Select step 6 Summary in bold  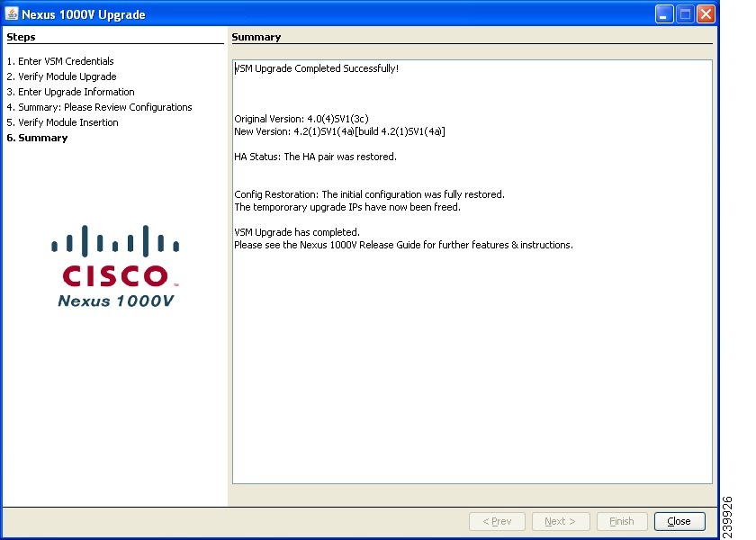point(37,138)
